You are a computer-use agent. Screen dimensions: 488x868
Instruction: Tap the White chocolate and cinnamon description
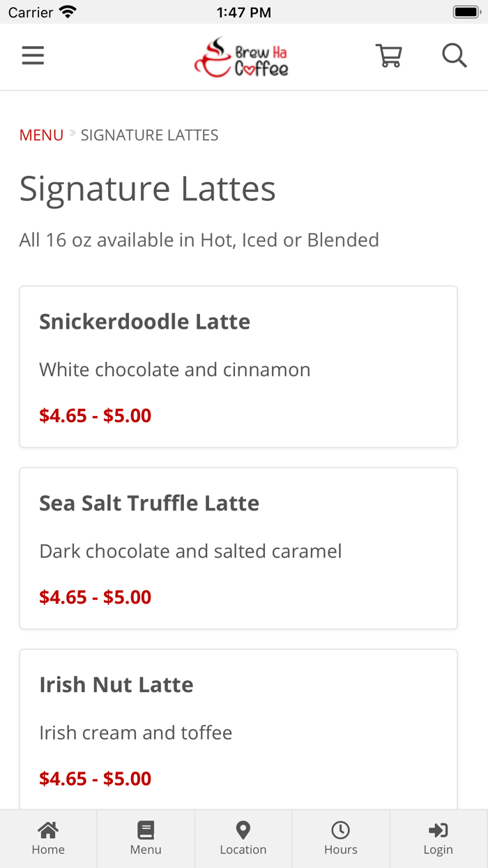click(174, 370)
